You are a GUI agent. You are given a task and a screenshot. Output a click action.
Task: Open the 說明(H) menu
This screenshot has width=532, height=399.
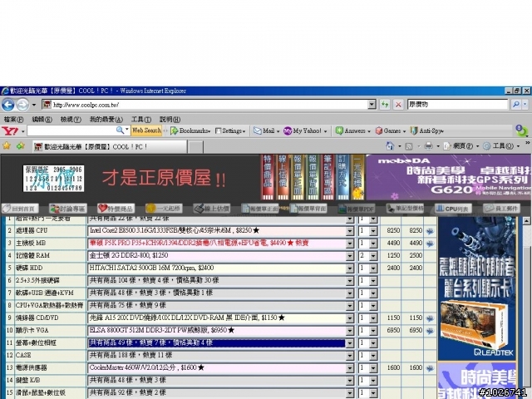[170, 120]
